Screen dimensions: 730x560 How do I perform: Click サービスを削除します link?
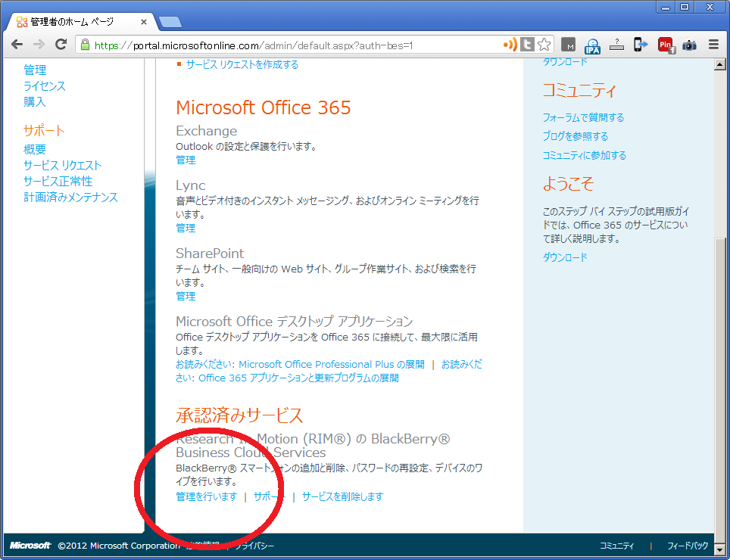[x=342, y=496]
